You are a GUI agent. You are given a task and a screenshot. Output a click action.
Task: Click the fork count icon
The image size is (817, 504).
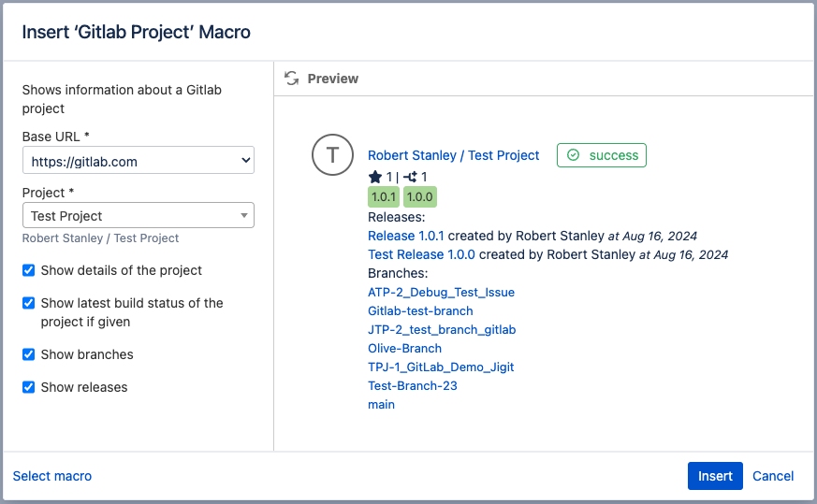[x=410, y=177]
